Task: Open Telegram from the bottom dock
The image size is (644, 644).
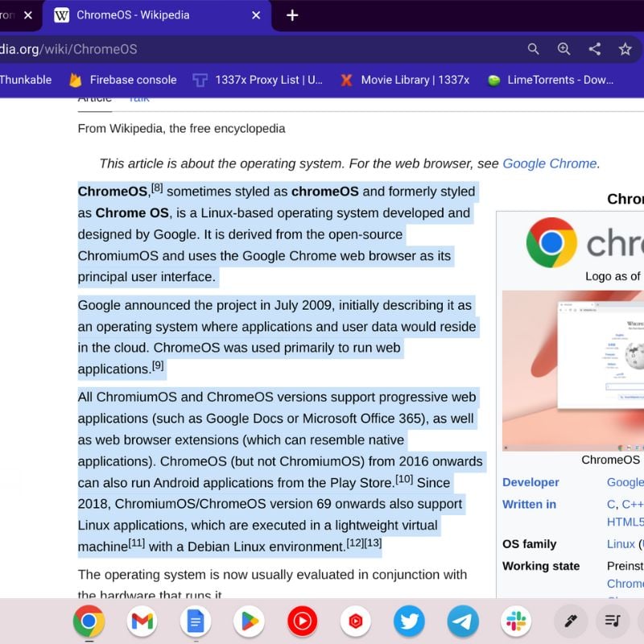Action: 462,621
